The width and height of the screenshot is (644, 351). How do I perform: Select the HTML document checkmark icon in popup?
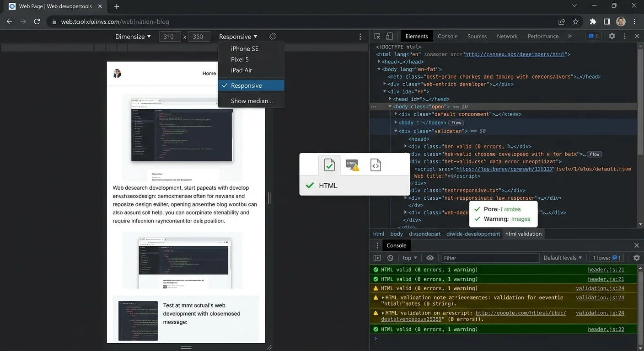(x=329, y=165)
